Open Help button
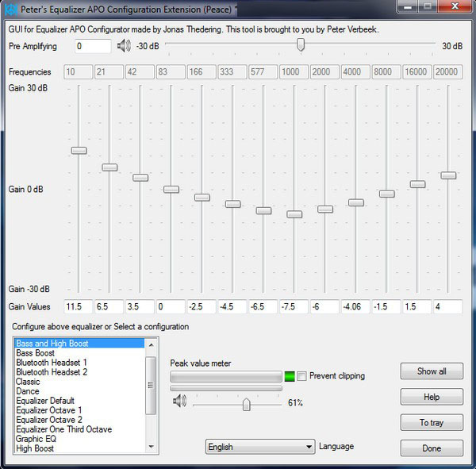The height and width of the screenshot is (469, 476). (x=432, y=397)
